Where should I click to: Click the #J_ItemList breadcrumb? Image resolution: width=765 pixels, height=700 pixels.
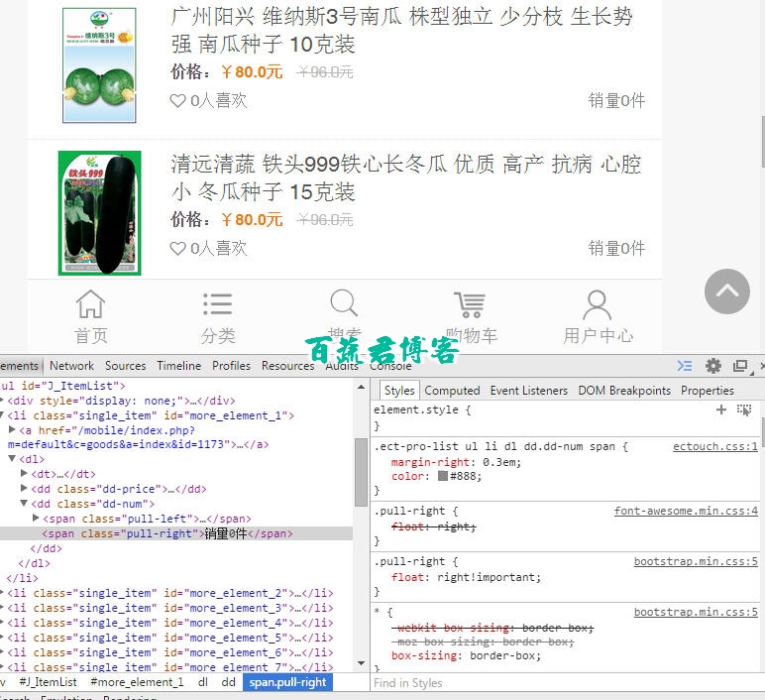[48, 682]
